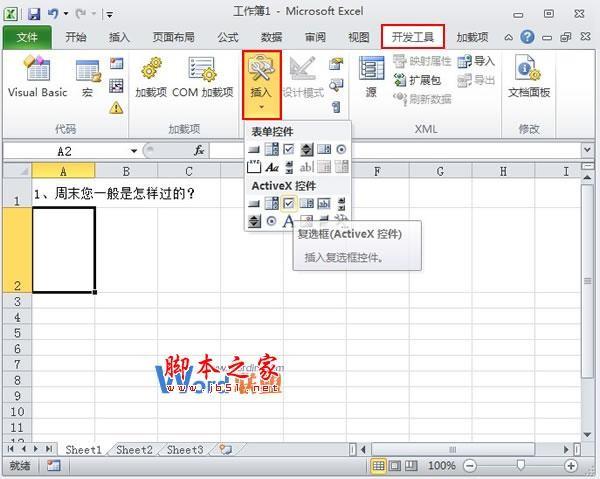The width and height of the screenshot is (600, 479).
Task: Click vertical scrollbar down arrow
Action: coord(587,435)
